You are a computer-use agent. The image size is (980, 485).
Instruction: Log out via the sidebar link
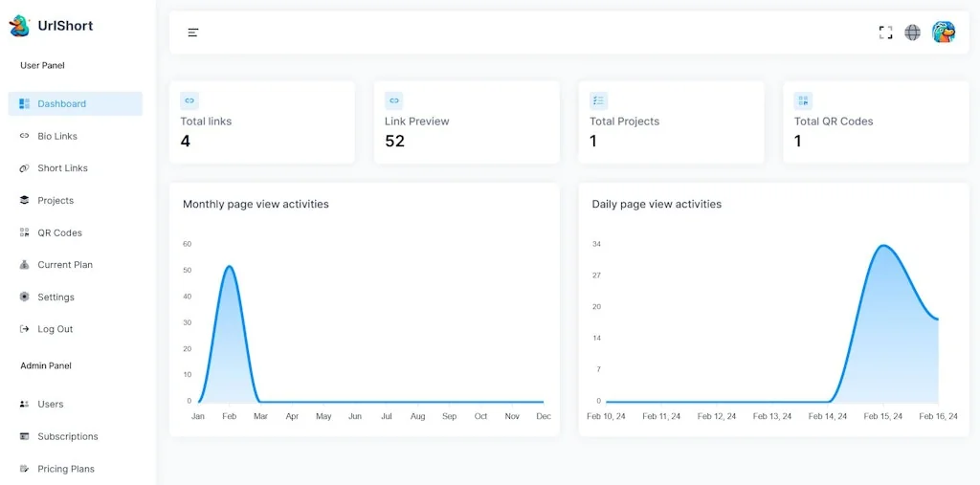55,329
